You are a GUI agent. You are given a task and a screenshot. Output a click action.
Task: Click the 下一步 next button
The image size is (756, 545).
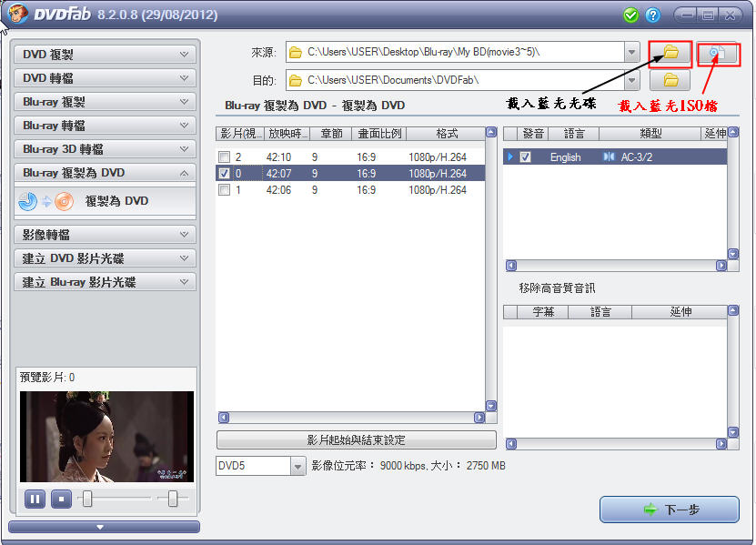click(670, 510)
